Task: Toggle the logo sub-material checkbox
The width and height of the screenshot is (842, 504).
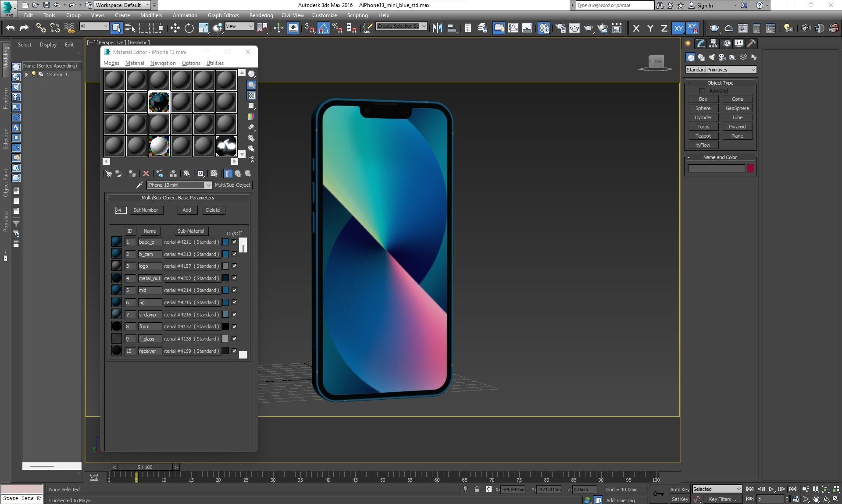Action: (x=234, y=266)
